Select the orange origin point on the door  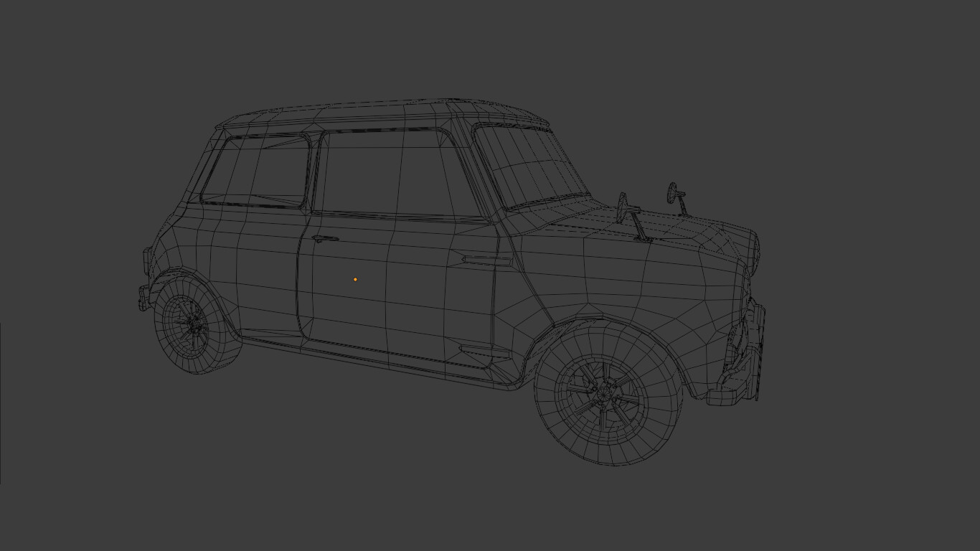tap(354, 278)
